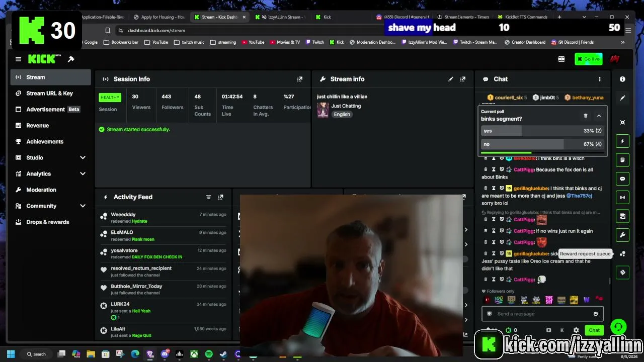The height and width of the screenshot is (362, 644).
Task: Click the theatre mode icon near Go live
Action: [x=561, y=59]
